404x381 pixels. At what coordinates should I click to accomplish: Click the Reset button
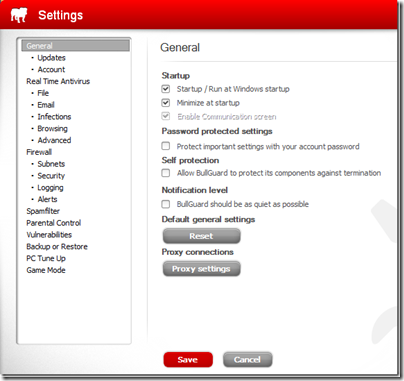tap(201, 236)
